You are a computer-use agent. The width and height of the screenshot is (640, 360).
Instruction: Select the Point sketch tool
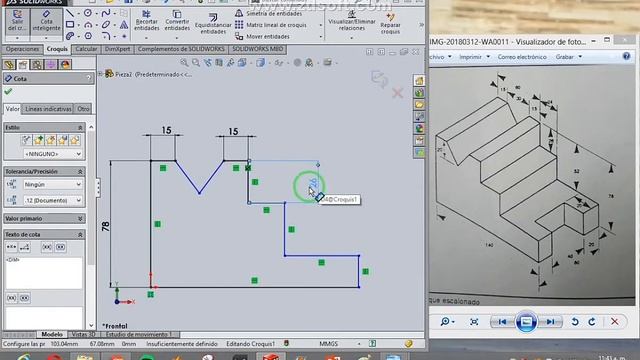124,36
